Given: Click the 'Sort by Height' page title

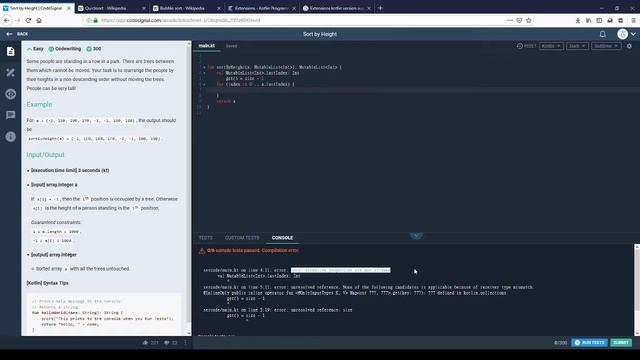Looking at the screenshot, I should pos(320,34).
